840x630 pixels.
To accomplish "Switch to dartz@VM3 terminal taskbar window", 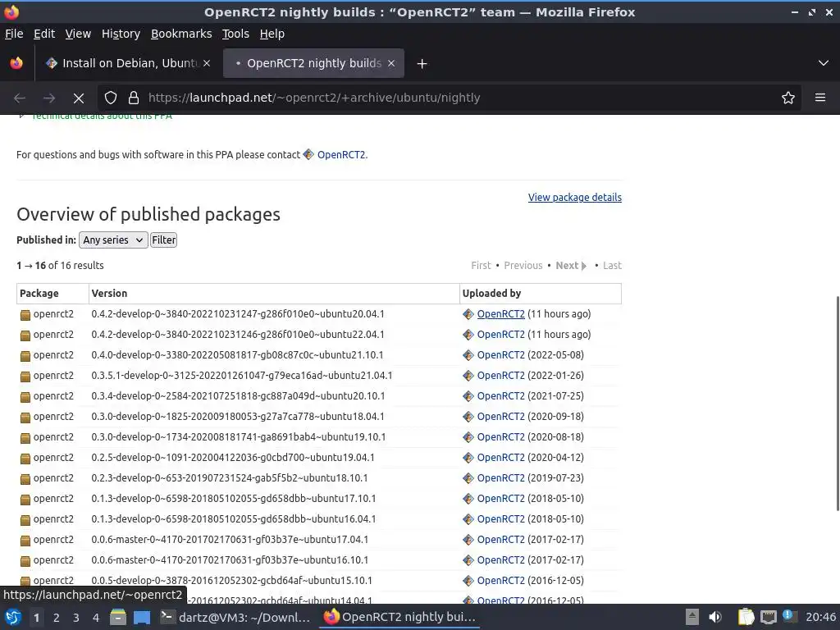I will tap(235, 617).
